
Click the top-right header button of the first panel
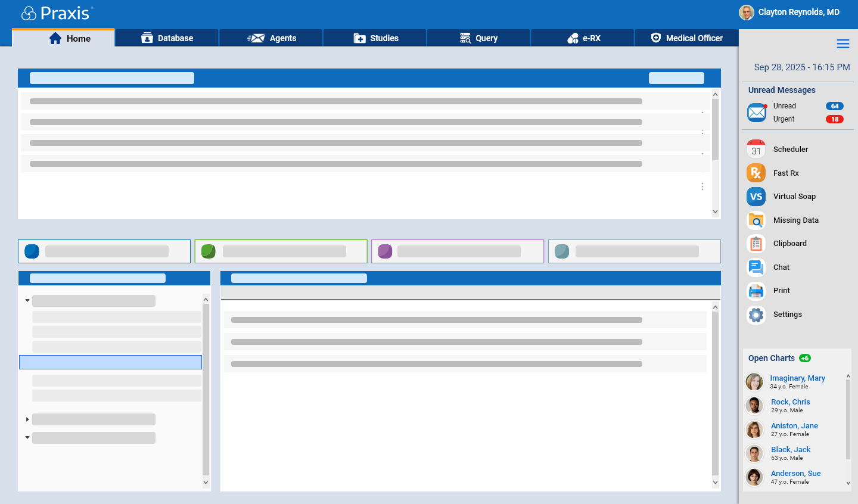(x=676, y=78)
